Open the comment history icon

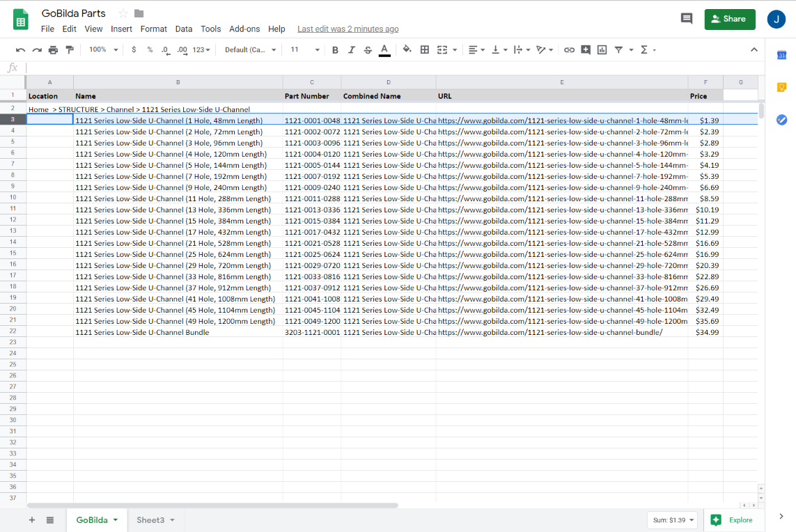pyautogui.click(x=687, y=19)
